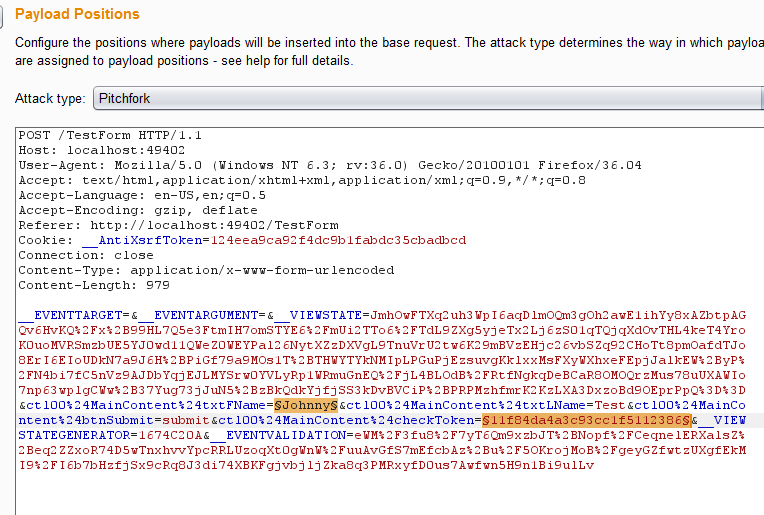Click the Payload Positions heading
Viewport: 764px width, 515px height.
(x=77, y=14)
